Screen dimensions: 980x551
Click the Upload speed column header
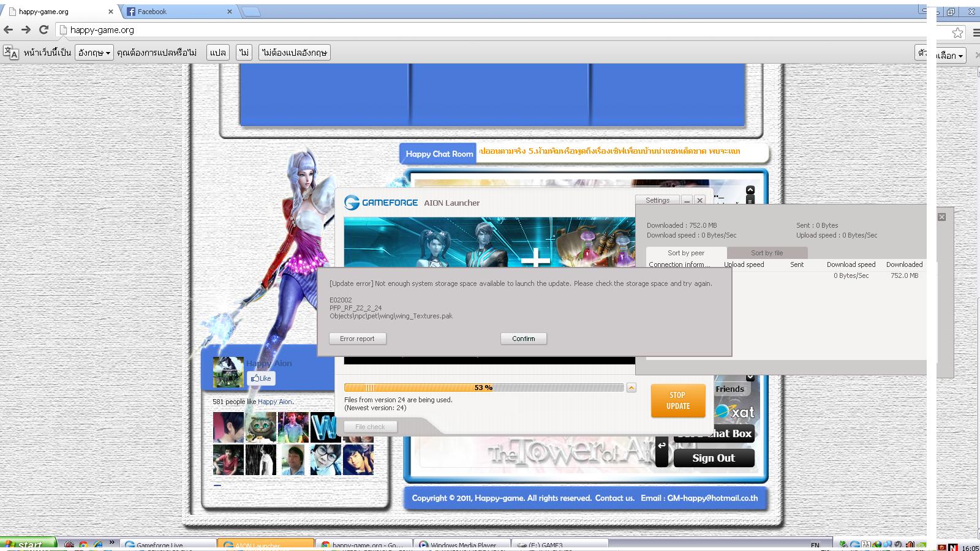(x=744, y=264)
